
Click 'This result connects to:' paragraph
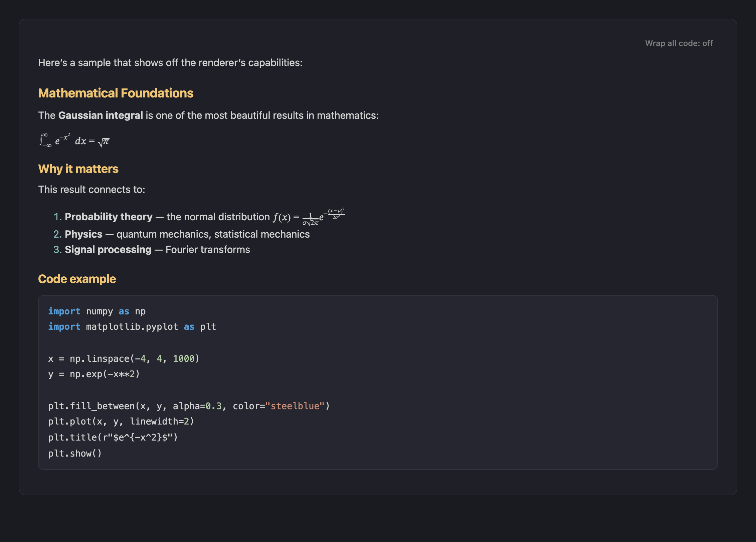click(91, 190)
